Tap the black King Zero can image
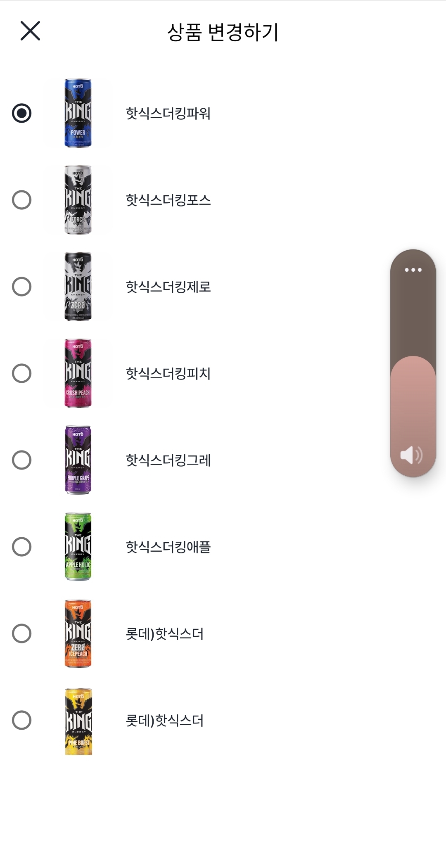Viewport: 446px width, 868px height. click(x=78, y=287)
